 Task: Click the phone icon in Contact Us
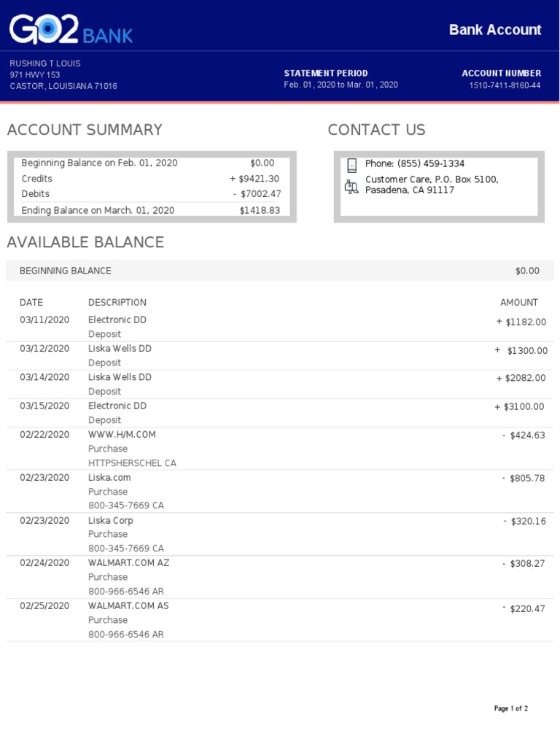coord(351,165)
